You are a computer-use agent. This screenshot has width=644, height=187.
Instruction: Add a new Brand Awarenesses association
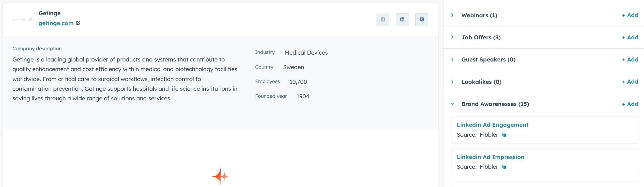pyautogui.click(x=630, y=104)
